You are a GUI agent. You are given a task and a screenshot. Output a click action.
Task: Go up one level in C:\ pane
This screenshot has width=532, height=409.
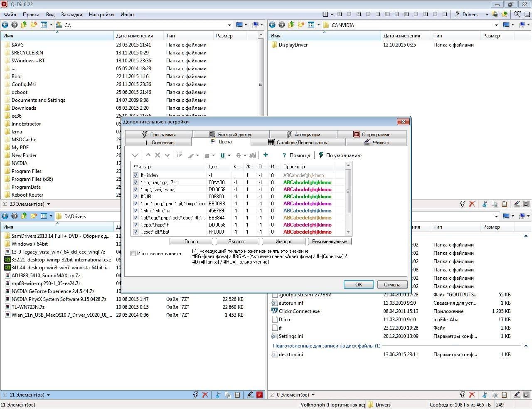[x=24, y=25]
